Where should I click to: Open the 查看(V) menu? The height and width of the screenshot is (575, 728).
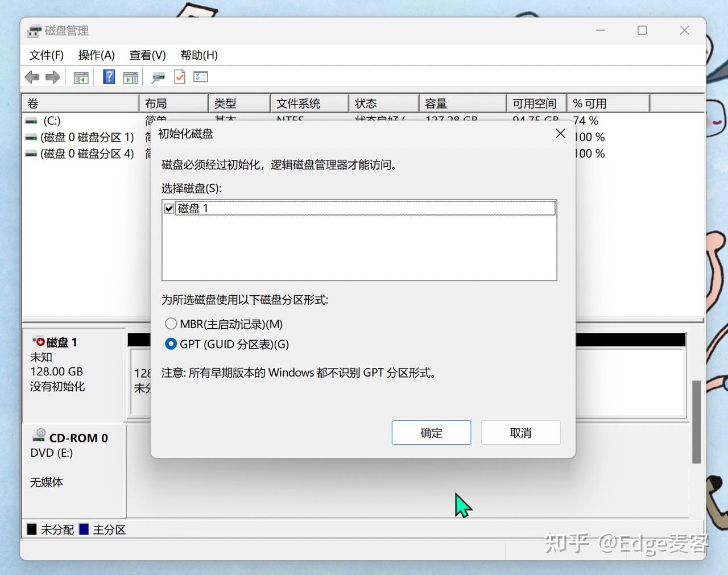(147, 55)
